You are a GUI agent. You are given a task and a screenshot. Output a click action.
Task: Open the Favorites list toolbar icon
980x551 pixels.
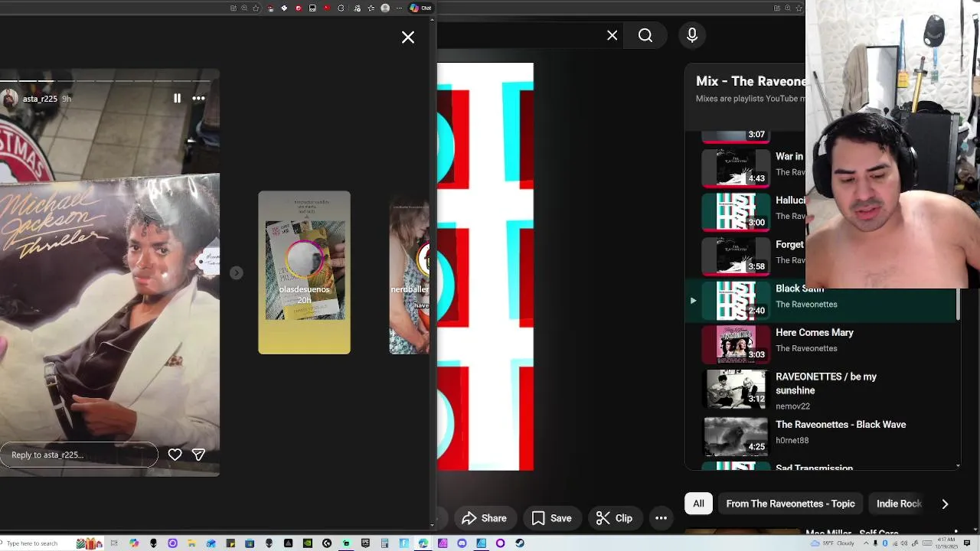click(371, 8)
